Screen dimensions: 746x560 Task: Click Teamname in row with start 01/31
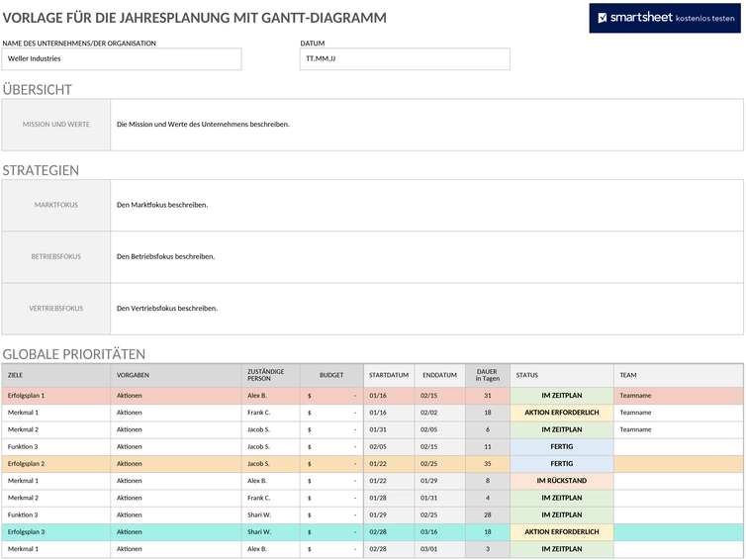click(635, 430)
